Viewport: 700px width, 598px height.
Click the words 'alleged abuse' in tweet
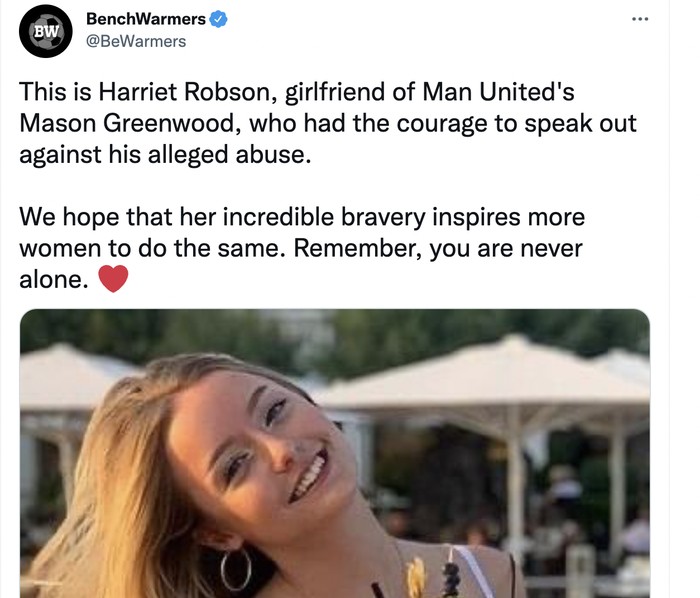(229, 154)
